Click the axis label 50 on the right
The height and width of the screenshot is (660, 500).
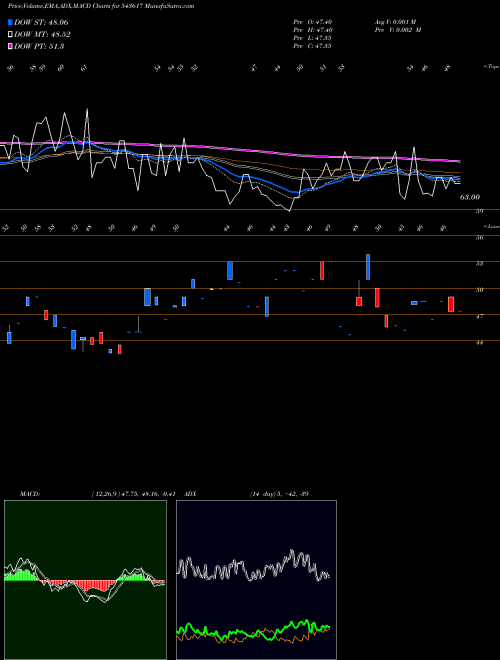coord(479,290)
